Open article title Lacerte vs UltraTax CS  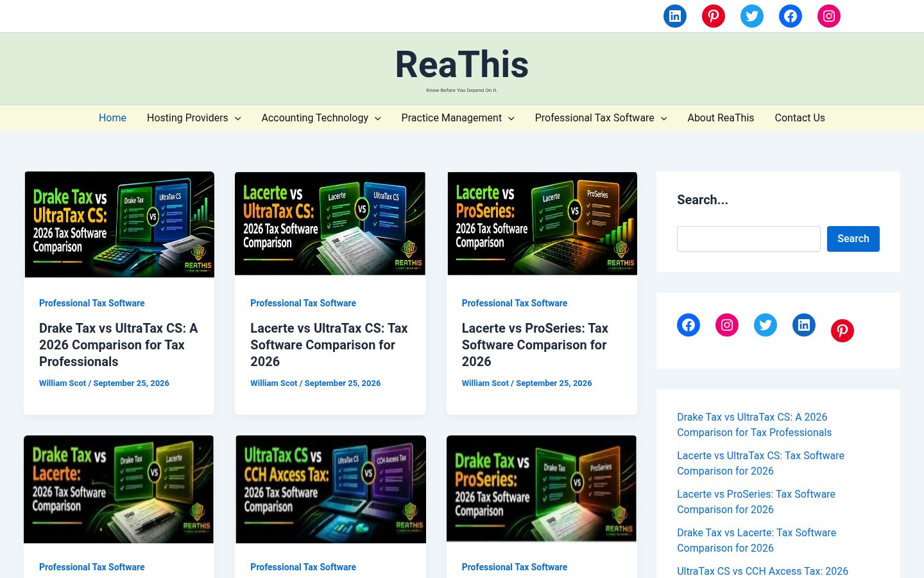coord(329,345)
